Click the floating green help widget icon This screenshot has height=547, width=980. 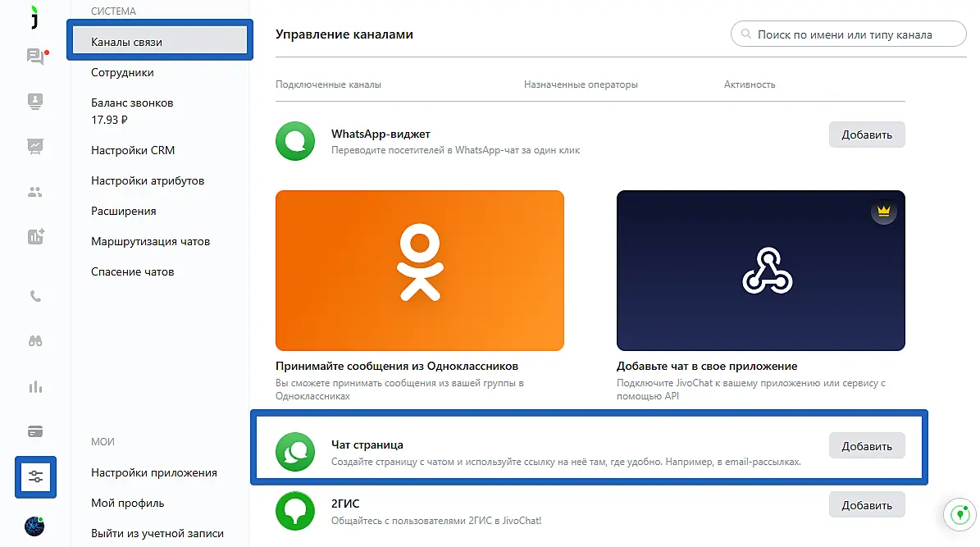tap(960, 514)
